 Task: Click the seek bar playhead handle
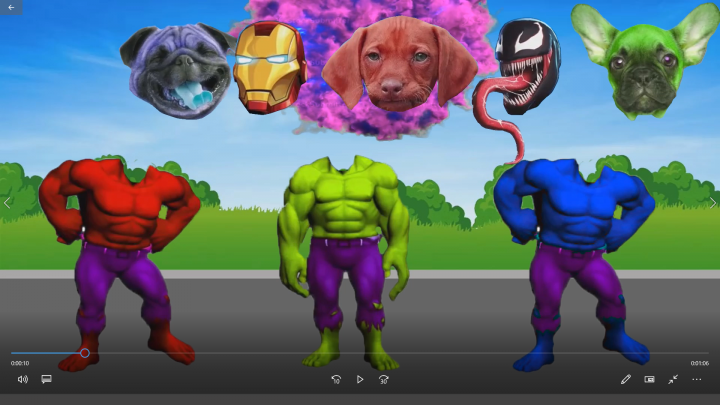85,353
